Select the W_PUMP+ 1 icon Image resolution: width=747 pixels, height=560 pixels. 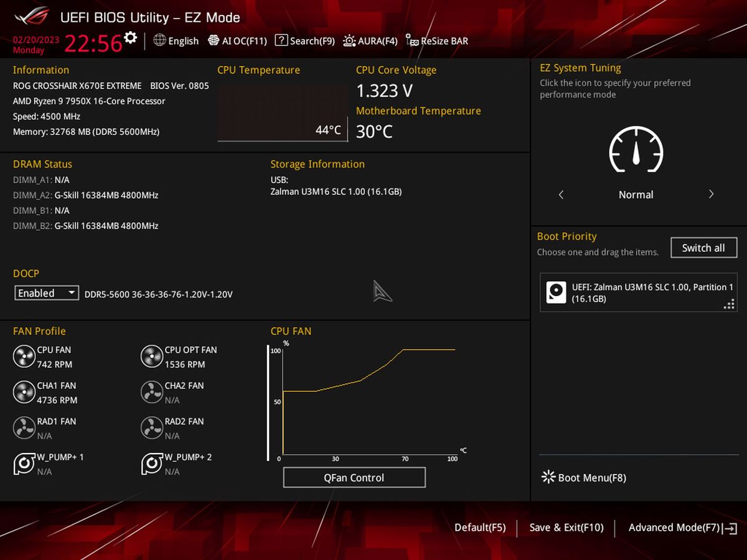24,464
